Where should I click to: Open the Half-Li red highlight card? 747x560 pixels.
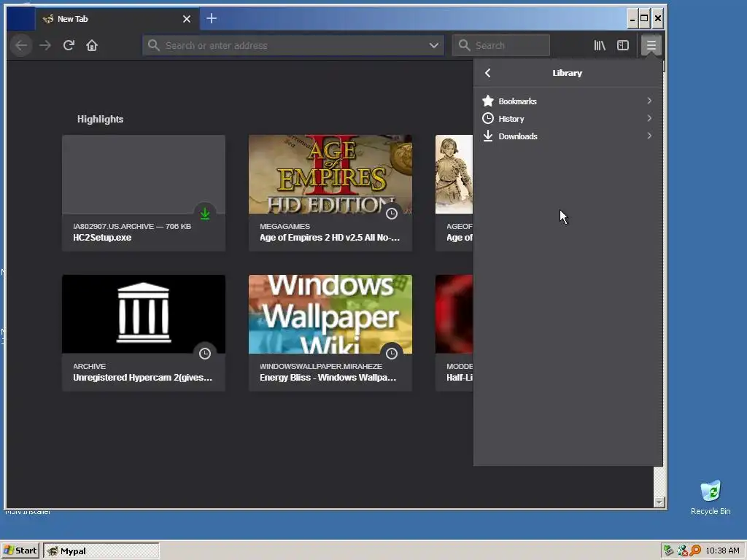tap(454, 332)
